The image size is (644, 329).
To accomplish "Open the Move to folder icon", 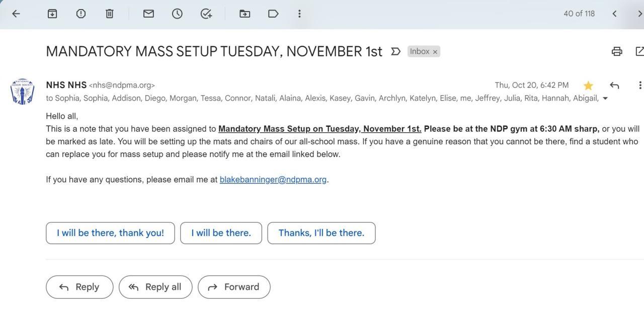I will (x=245, y=14).
